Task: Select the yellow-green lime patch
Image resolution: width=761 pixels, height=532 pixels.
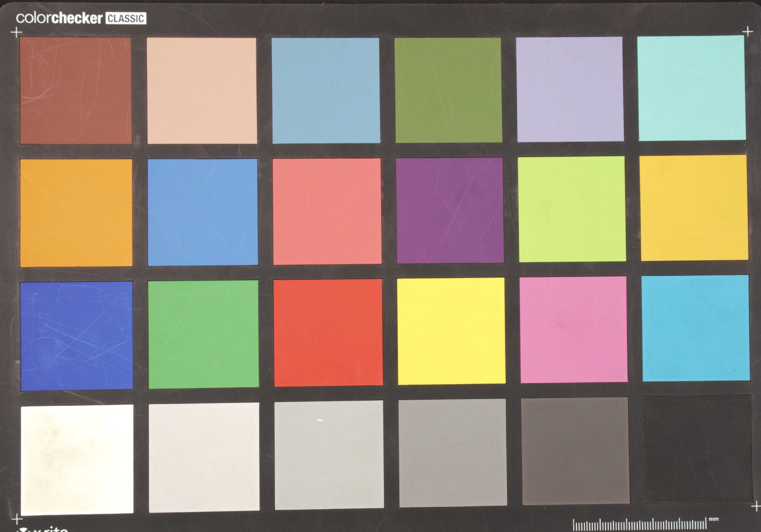Action: click(x=572, y=209)
